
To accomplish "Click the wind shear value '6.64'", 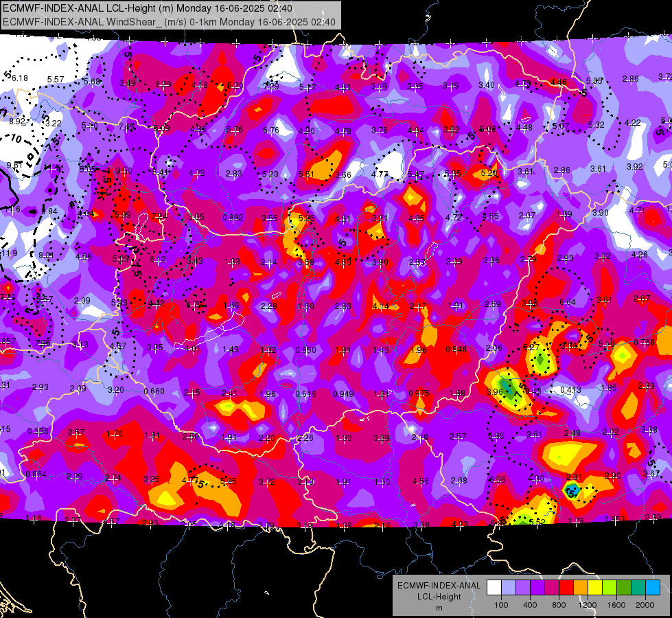I will click(x=568, y=302).
